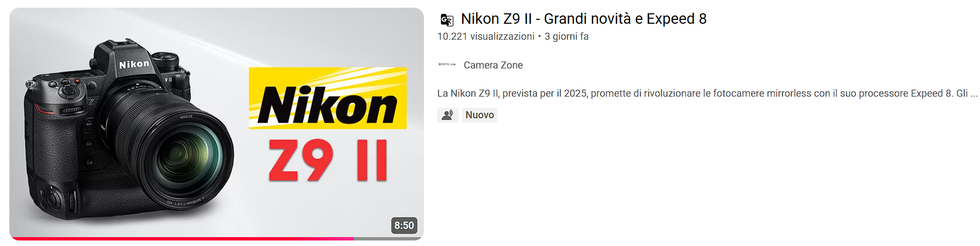Screen dimensions: 980x246
Task: Go to the Camera Zone channel name
Action: (493, 65)
